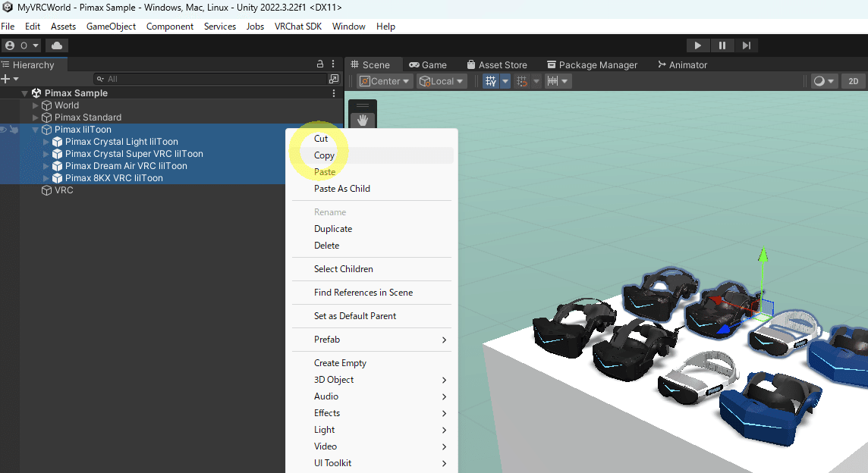The height and width of the screenshot is (473, 868).
Task: Click the green Y axis gizmo arrow
Action: (x=763, y=255)
